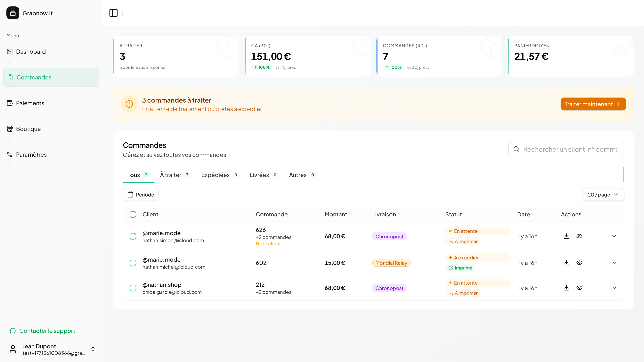Click the client search field
Viewport: 644px width, 362px height.
(x=566, y=149)
